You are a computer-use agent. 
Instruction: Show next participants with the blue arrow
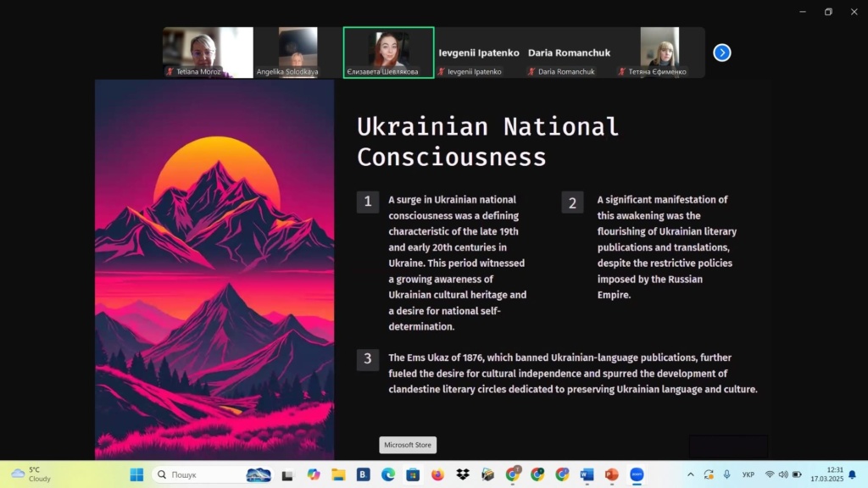coord(722,53)
